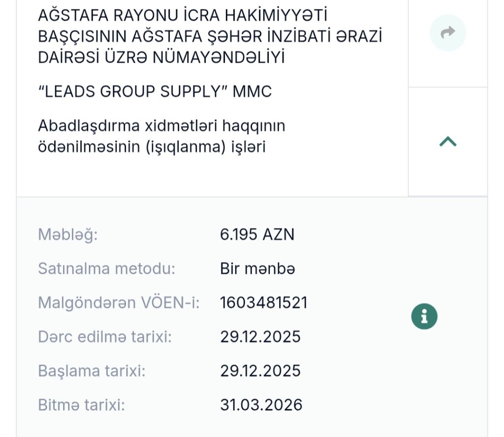Collapse the contract details with chevron
The width and height of the screenshot is (504, 437).
coord(447,142)
